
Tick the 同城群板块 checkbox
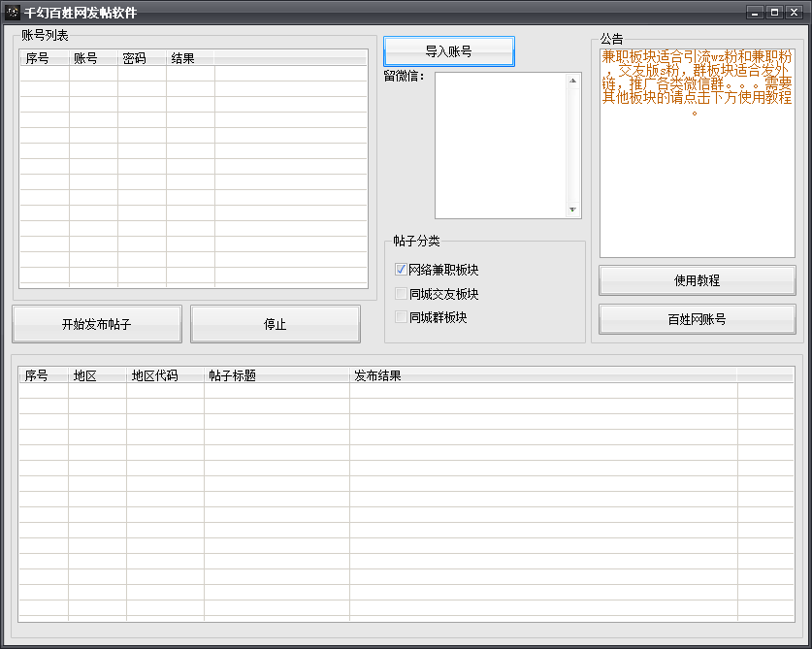coord(401,317)
